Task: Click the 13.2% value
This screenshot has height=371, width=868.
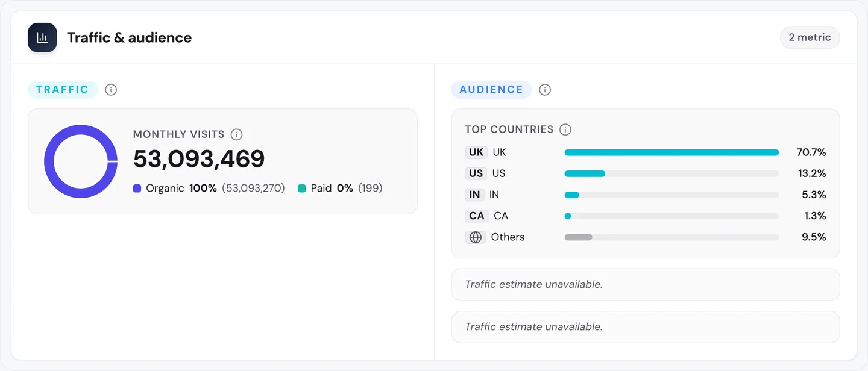Action: (x=812, y=173)
